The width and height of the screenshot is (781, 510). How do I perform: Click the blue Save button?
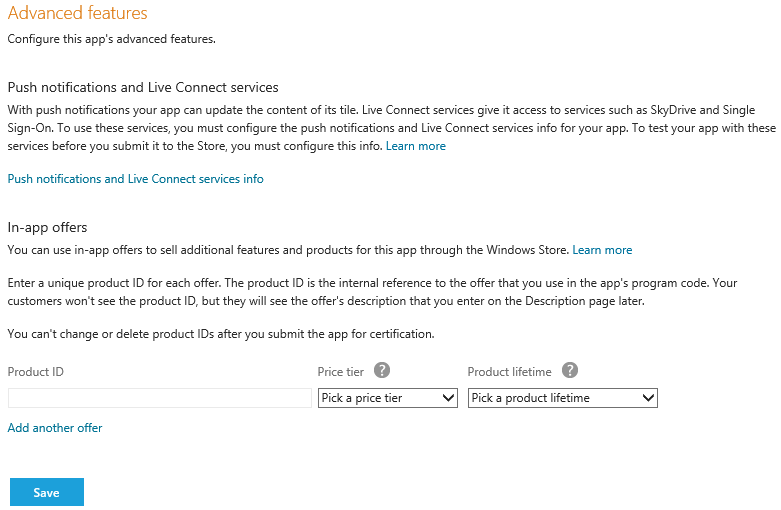tap(47, 492)
